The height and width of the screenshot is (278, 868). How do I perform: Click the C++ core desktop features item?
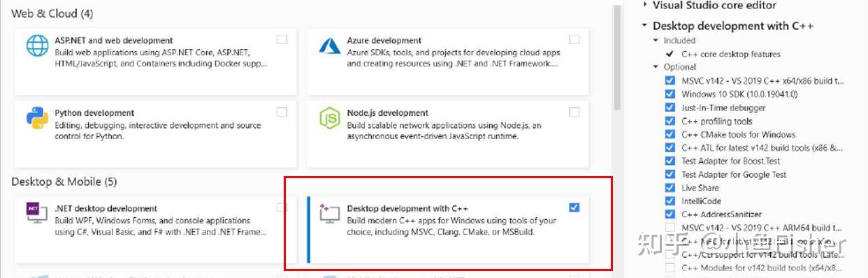tap(731, 54)
